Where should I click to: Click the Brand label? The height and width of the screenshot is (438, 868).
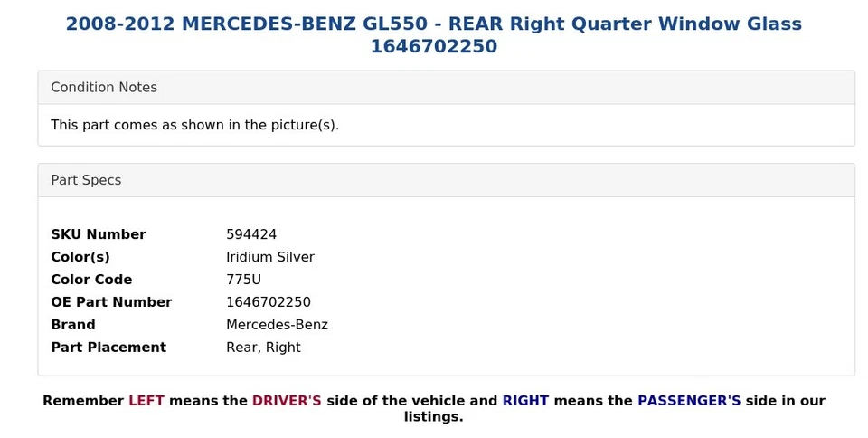73,325
